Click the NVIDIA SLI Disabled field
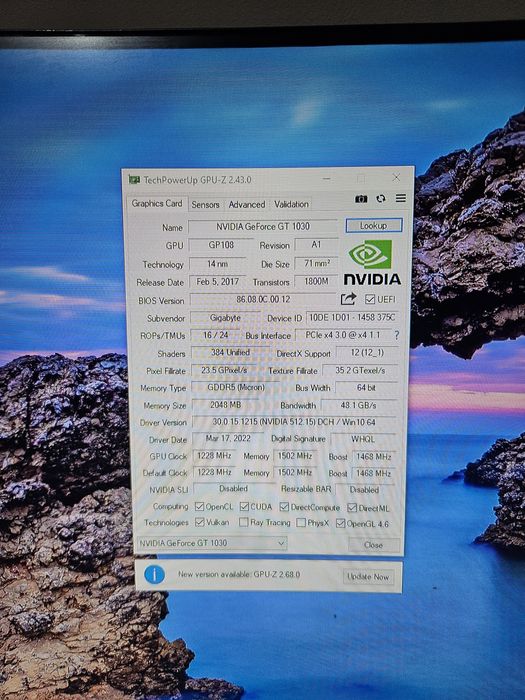 click(x=233, y=489)
